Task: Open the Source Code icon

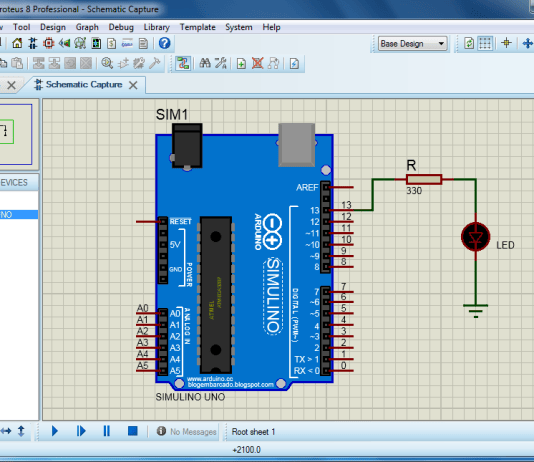Action: tap(127, 43)
